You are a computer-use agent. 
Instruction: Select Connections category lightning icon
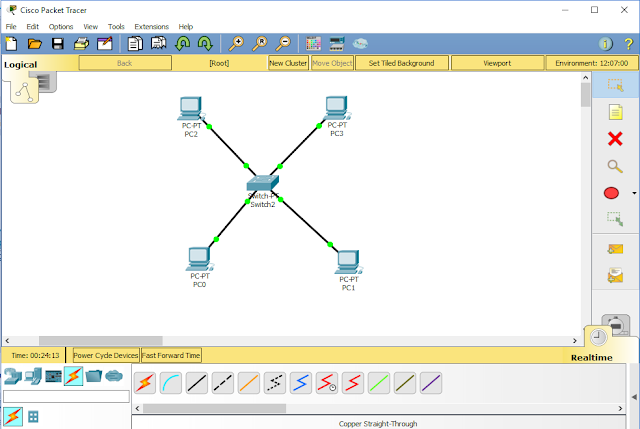[x=73, y=376]
